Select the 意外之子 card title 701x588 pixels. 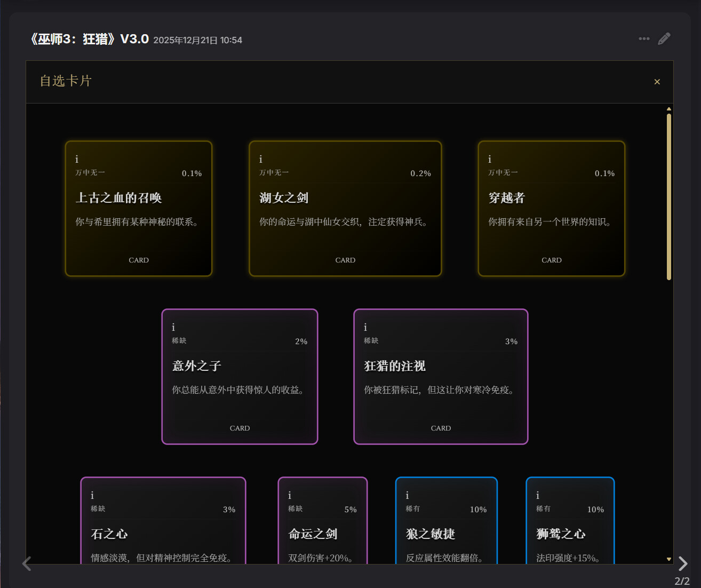coord(196,366)
